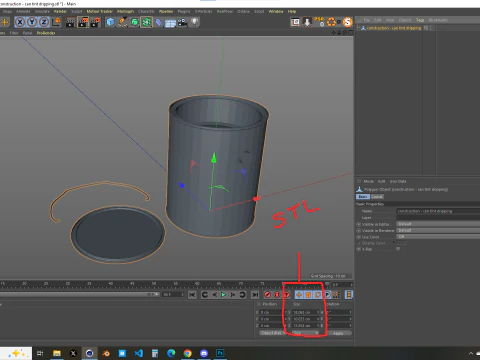Click the PSR reset icon
Screen dimensions: 480x360
pos(320,22)
